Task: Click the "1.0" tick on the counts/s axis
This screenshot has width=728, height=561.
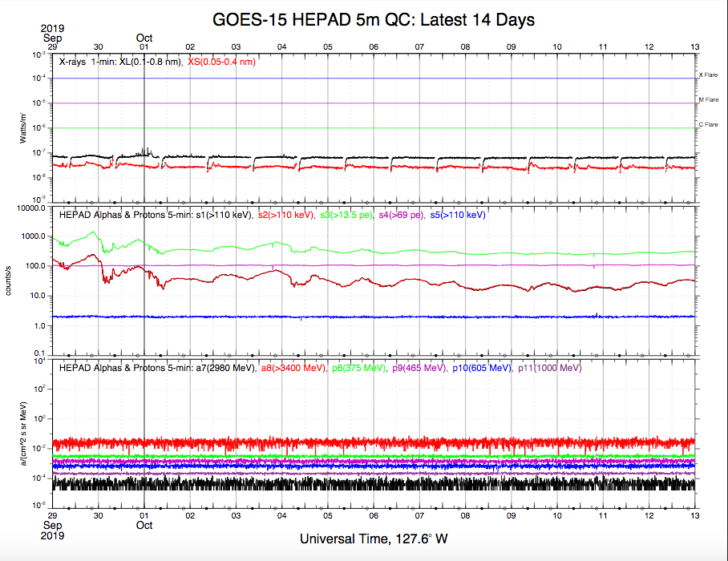Action: (x=39, y=325)
